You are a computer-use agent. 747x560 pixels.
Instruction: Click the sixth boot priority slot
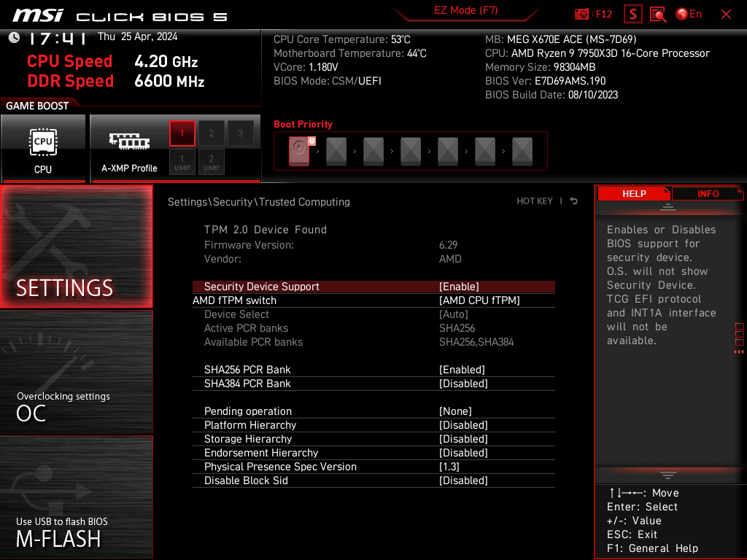tap(485, 152)
